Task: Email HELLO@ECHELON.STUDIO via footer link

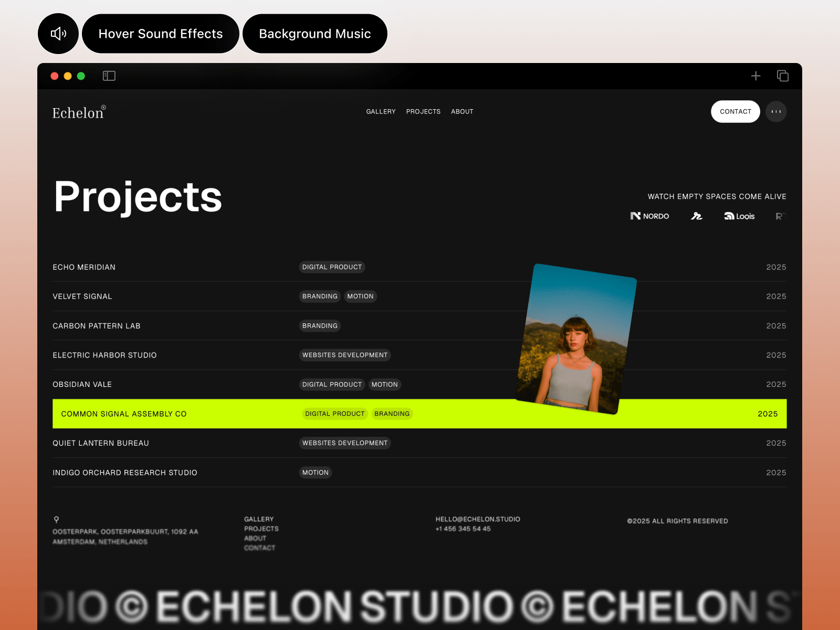Action: [477, 519]
